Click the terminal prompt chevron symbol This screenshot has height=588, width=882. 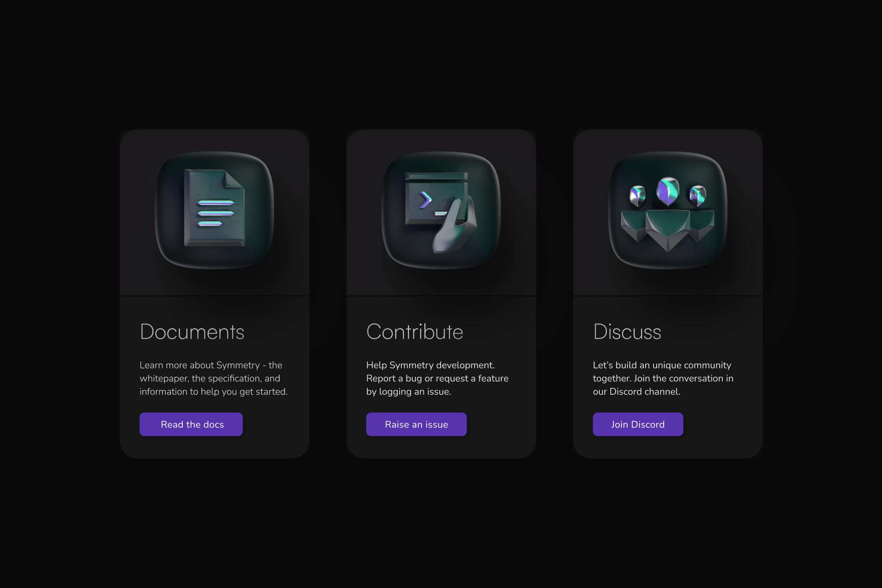click(426, 200)
